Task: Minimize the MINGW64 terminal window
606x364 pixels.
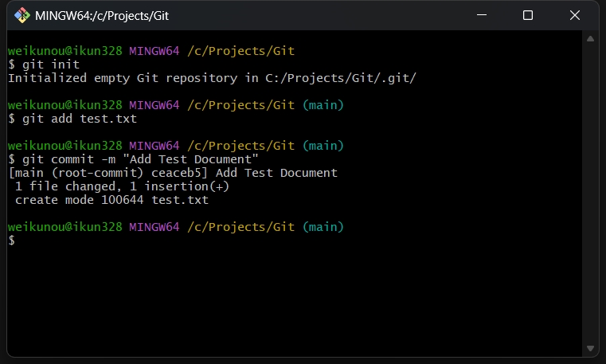Action: (482, 15)
